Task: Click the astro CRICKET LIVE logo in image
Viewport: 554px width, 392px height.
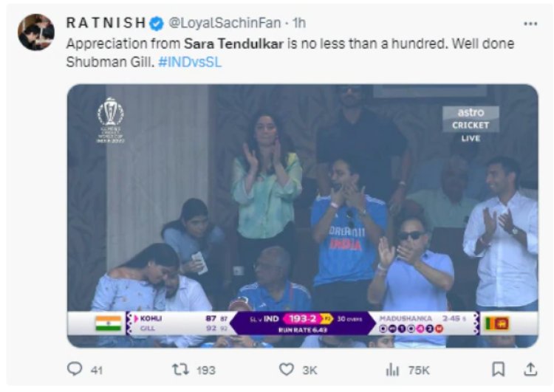Action: pyautogui.click(x=471, y=123)
